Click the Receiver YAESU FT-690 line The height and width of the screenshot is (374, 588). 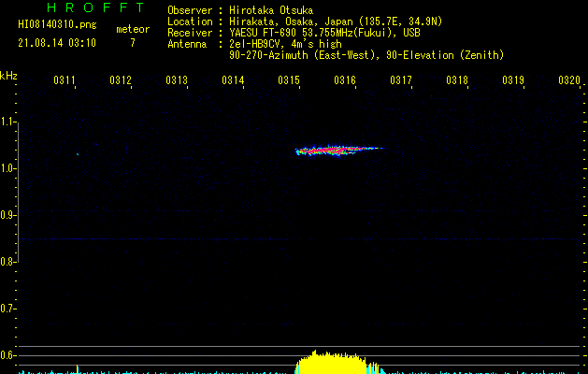[x=294, y=33]
